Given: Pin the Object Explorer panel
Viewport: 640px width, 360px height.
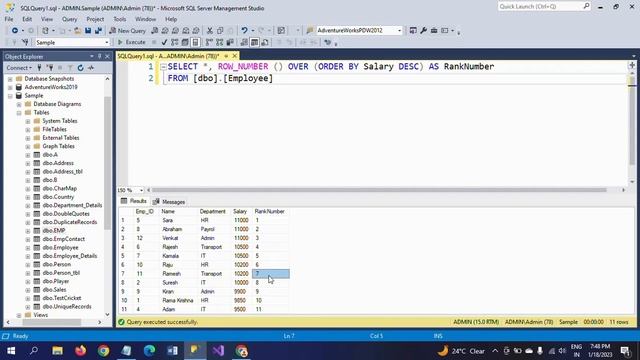Looking at the screenshot, I should 100,56.
